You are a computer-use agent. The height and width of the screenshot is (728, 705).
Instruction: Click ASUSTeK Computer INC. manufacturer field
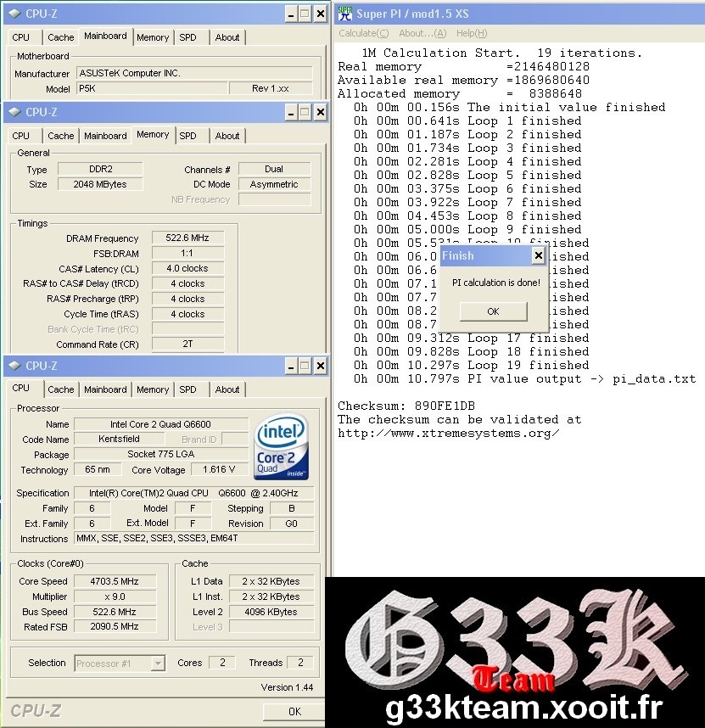pos(194,73)
